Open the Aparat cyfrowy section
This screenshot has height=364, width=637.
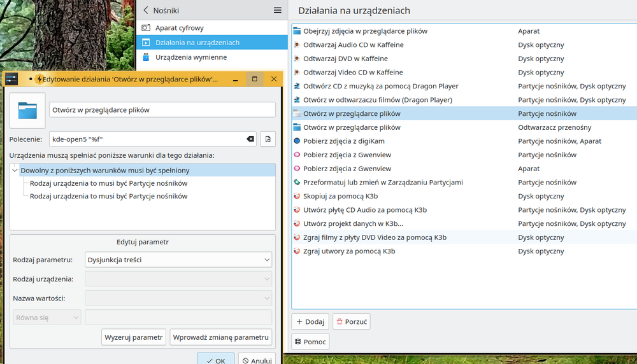click(x=180, y=28)
